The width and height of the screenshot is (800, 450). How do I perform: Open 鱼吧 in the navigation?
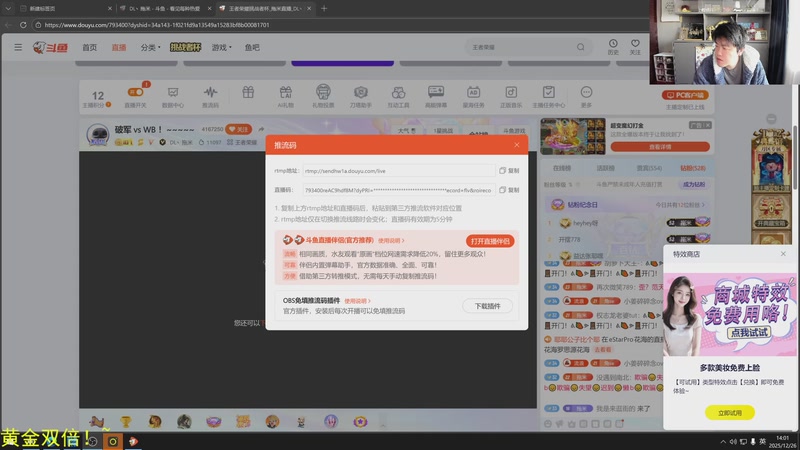tap(252, 47)
